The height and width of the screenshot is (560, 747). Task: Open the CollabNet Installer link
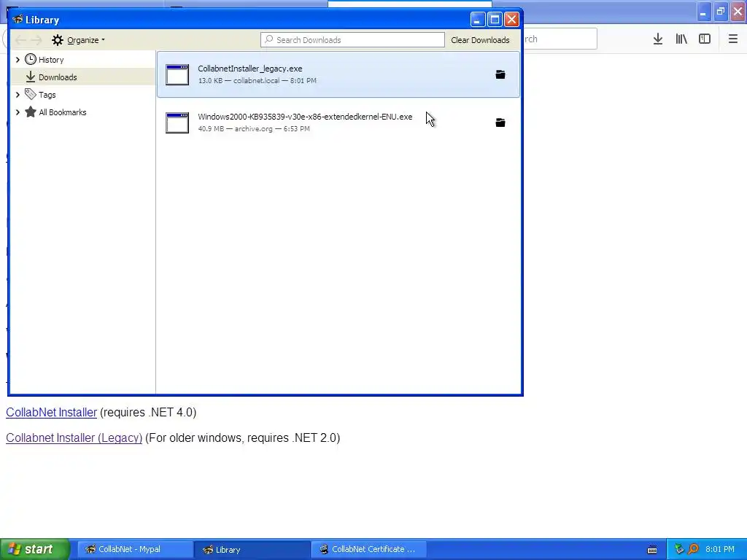(x=52, y=413)
